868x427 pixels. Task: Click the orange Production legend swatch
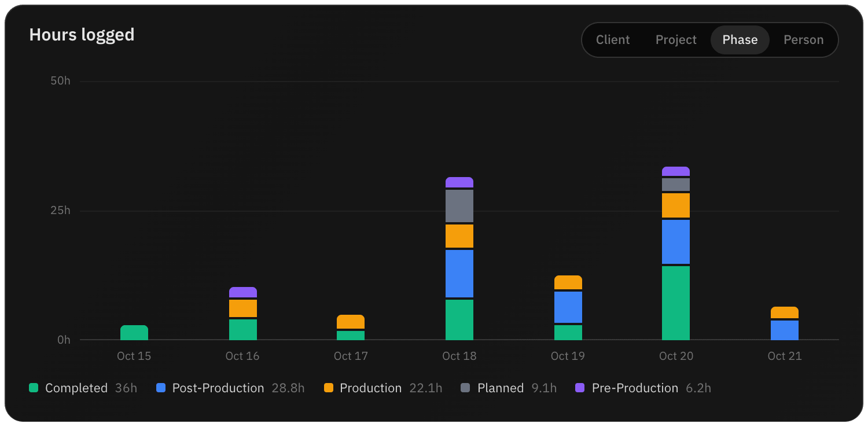329,388
